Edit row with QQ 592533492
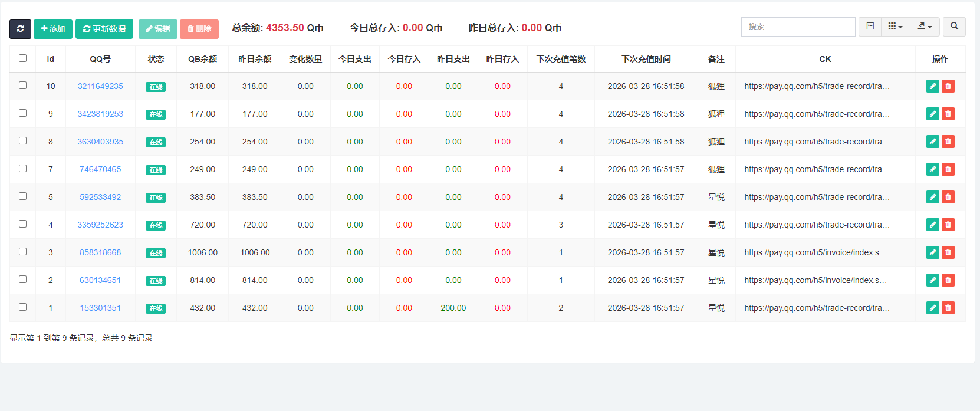The height and width of the screenshot is (411, 980). (x=932, y=197)
